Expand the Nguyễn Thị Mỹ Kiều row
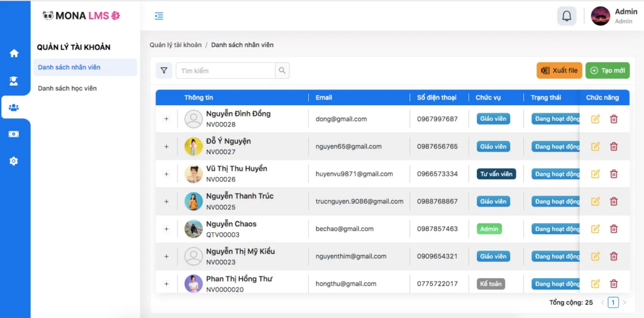Viewport: 644px width, 318px height. [166, 256]
